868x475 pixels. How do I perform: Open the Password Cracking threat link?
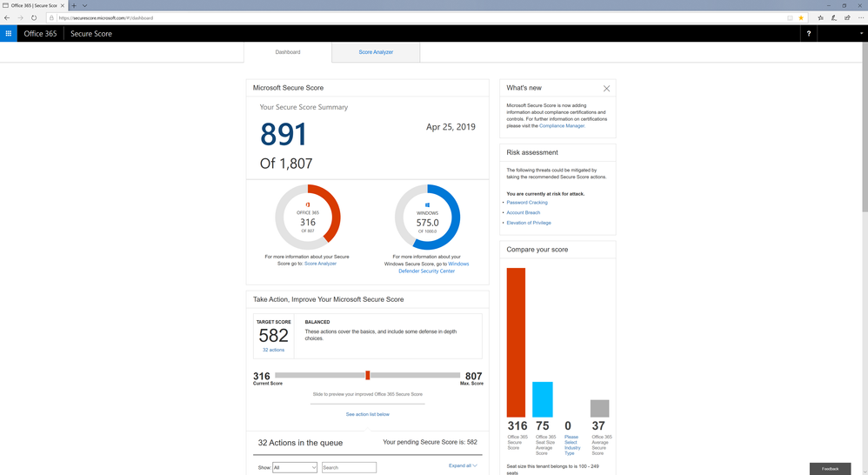[x=527, y=203]
